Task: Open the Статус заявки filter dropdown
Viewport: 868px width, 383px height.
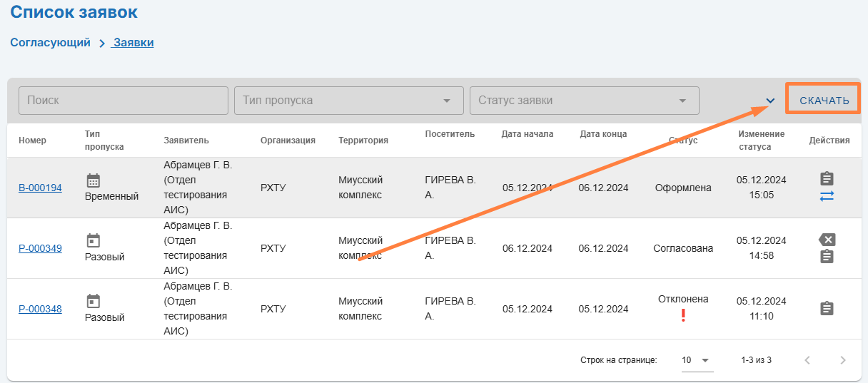Action: coord(584,101)
